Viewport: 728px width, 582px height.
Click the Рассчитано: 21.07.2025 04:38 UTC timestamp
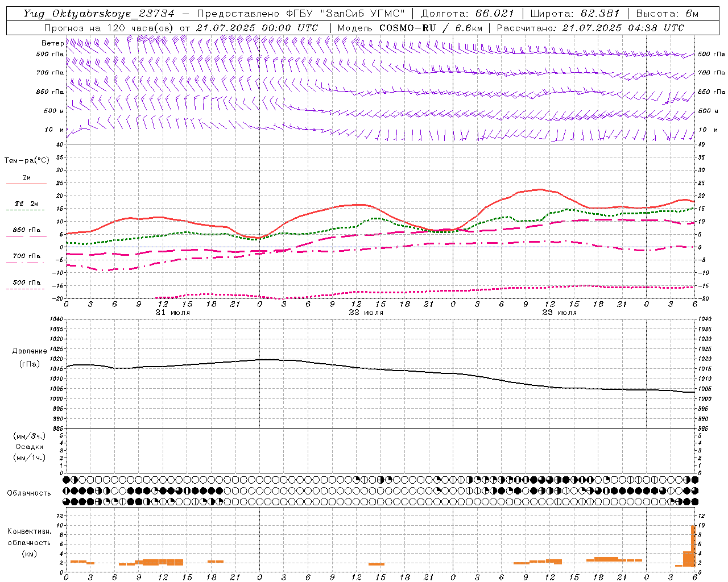590,28
